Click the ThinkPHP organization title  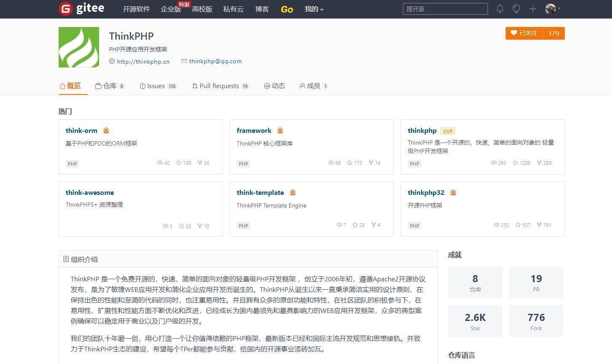click(x=131, y=36)
